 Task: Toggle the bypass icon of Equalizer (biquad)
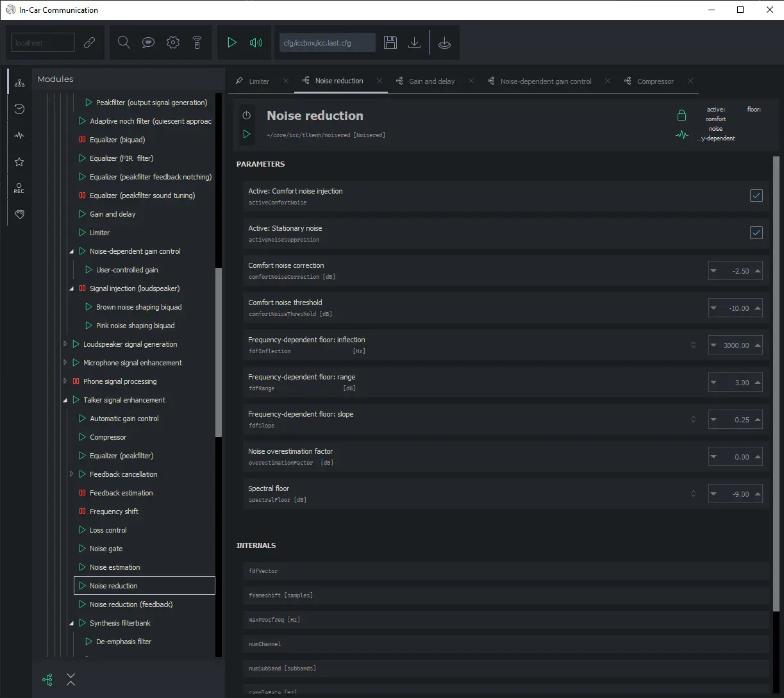click(x=82, y=140)
